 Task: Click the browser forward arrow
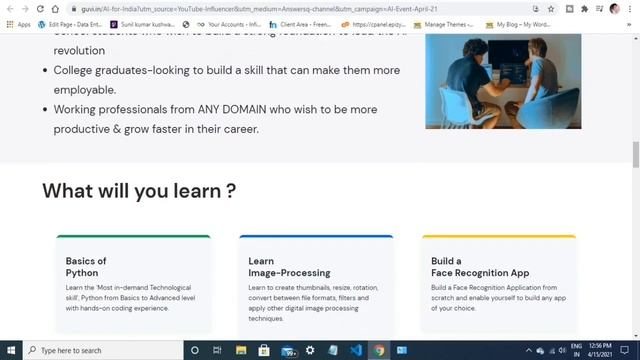pos(25,9)
